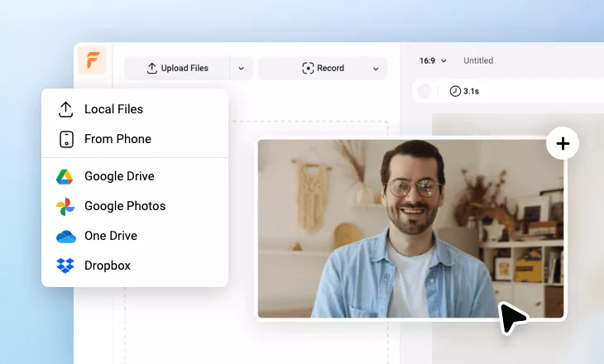Click the 3.1s duration value
The width and height of the screenshot is (604, 364).
point(471,91)
